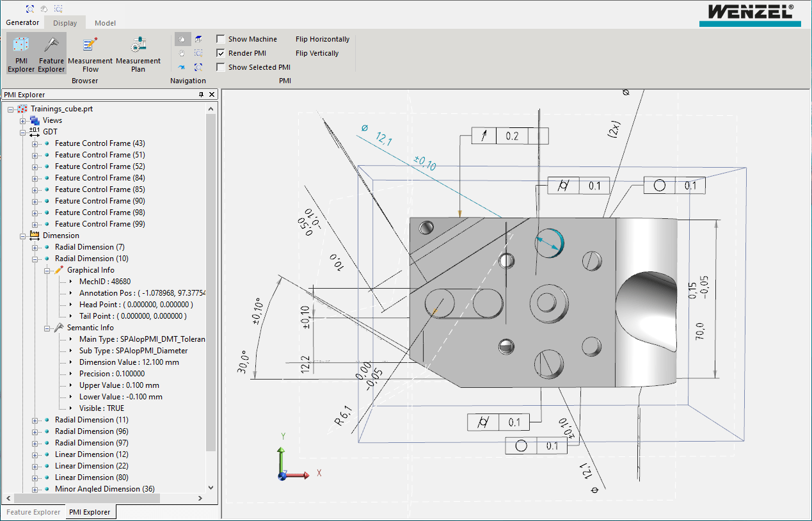812x521 pixels.
Task: Toggle the Show Selected PMI checkbox
Action: click(221, 67)
